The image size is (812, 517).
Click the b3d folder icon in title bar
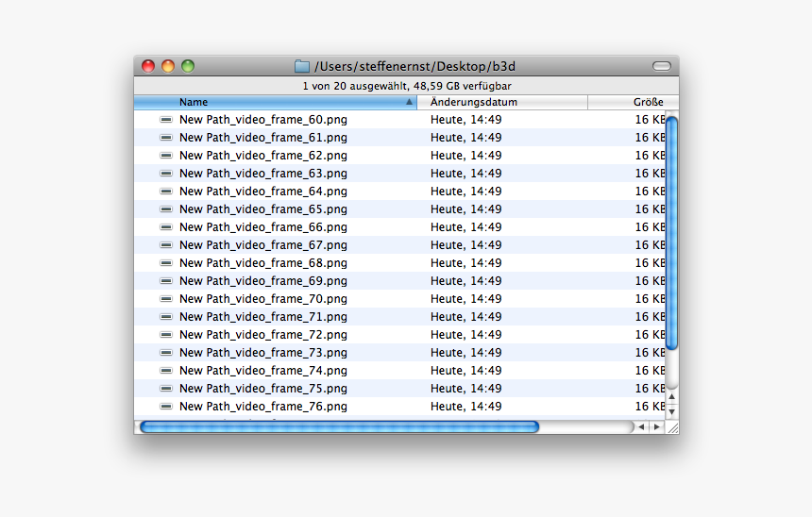pos(302,66)
